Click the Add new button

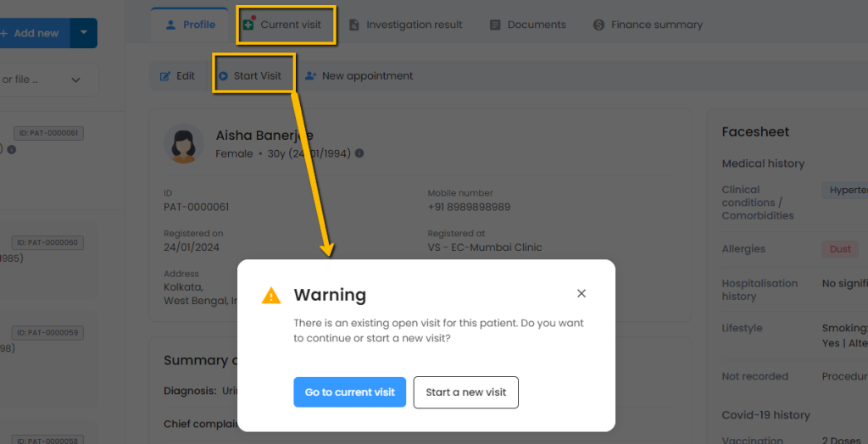[x=34, y=33]
